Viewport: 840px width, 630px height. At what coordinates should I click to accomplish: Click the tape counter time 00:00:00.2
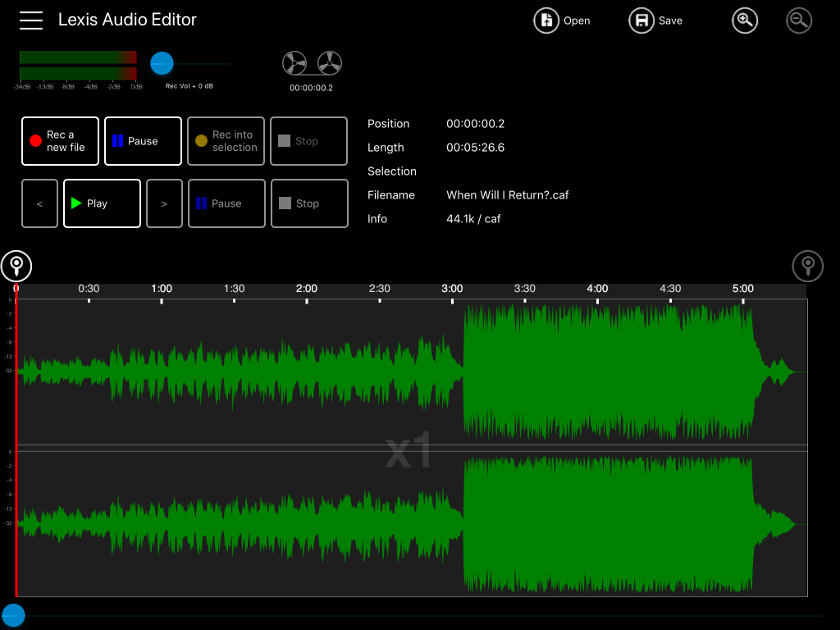click(x=311, y=88)
